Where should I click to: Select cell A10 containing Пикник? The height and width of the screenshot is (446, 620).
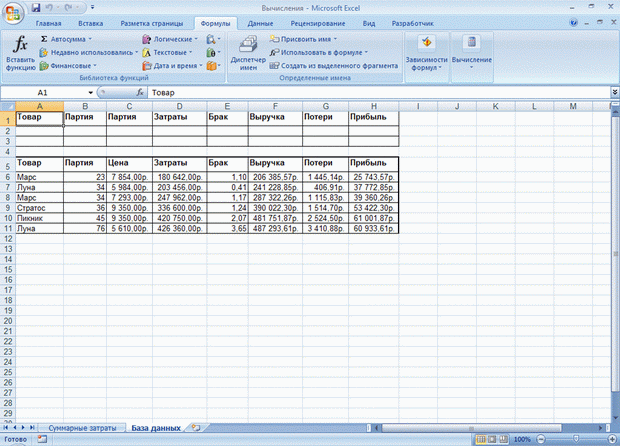click(40, 218)
